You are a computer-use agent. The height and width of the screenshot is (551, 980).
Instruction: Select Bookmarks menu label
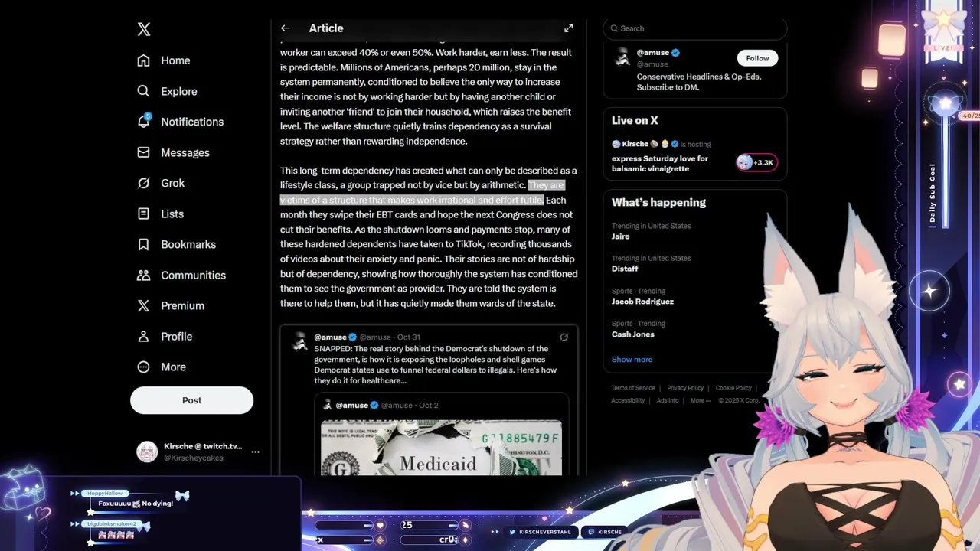coord(188,244)
